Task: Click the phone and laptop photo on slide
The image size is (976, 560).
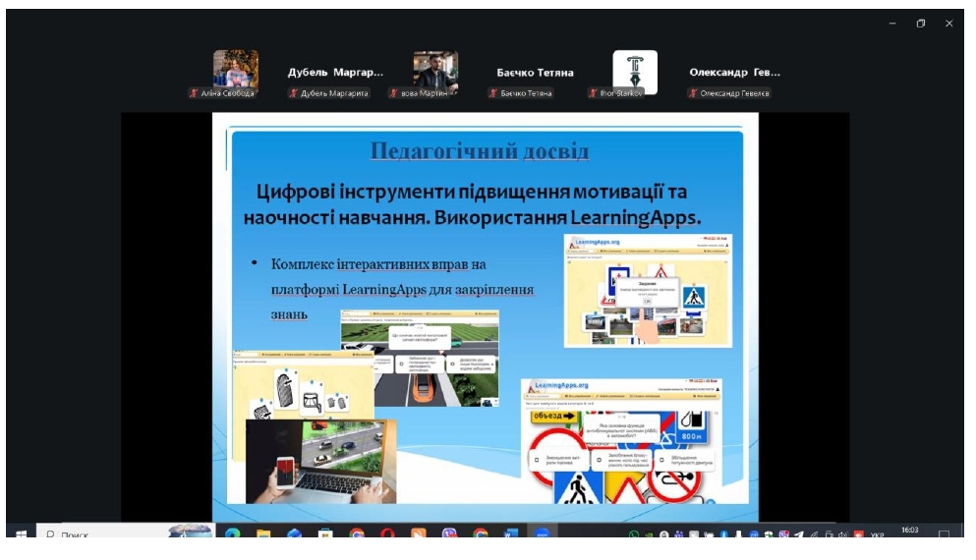Action: pos(320,461)
